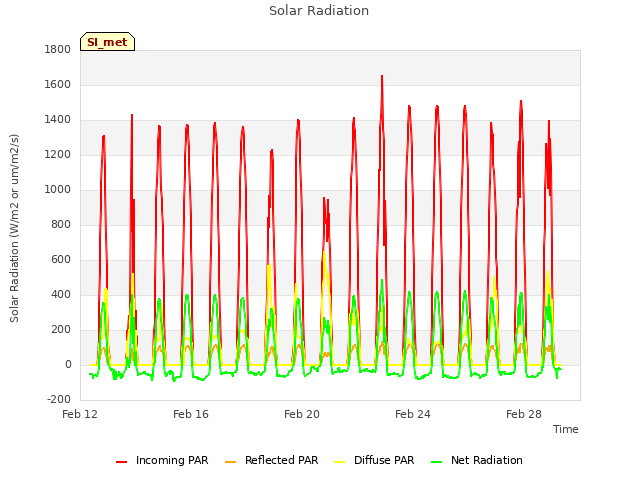640x480 pixels.
Task: Click the 600 y-axis tick label
Action: [61, 260]
